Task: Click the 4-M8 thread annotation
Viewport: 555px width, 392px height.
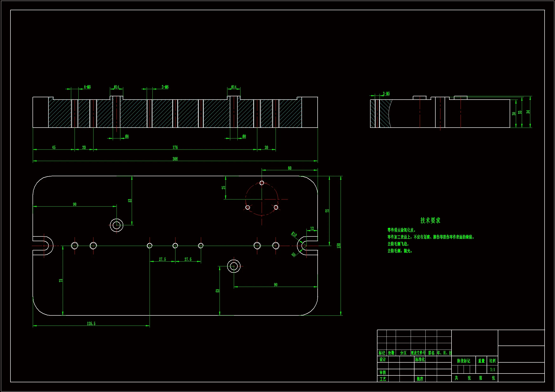Action: (87, 87)
